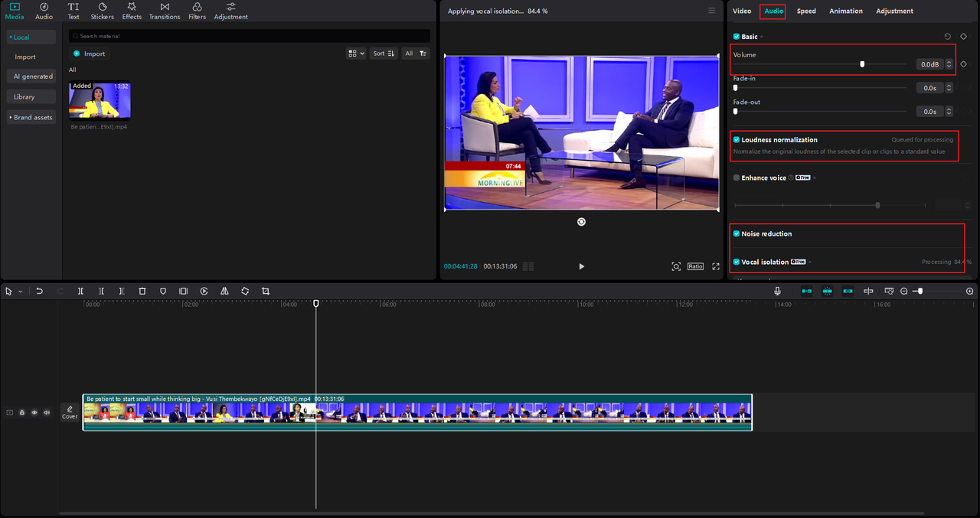Zoom in the timeline
This screenshot has width=980, height=518.
pyautogui.click(x=970, y=291)
